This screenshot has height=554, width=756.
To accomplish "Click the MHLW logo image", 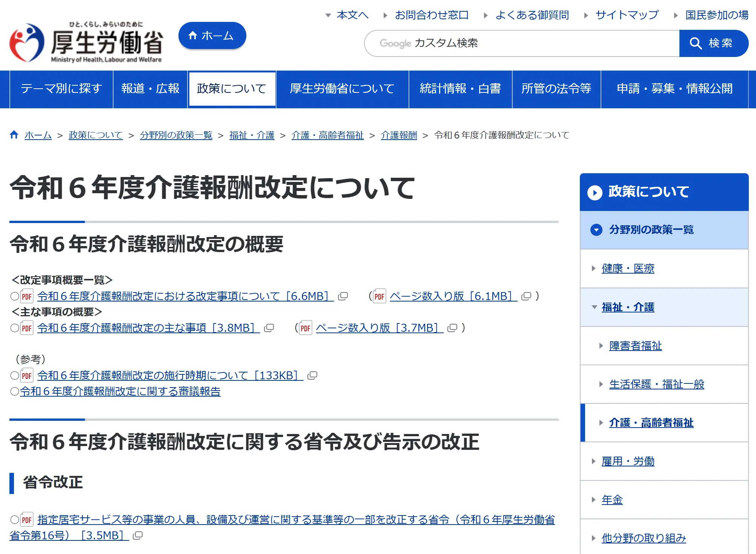I will (86, 42).
